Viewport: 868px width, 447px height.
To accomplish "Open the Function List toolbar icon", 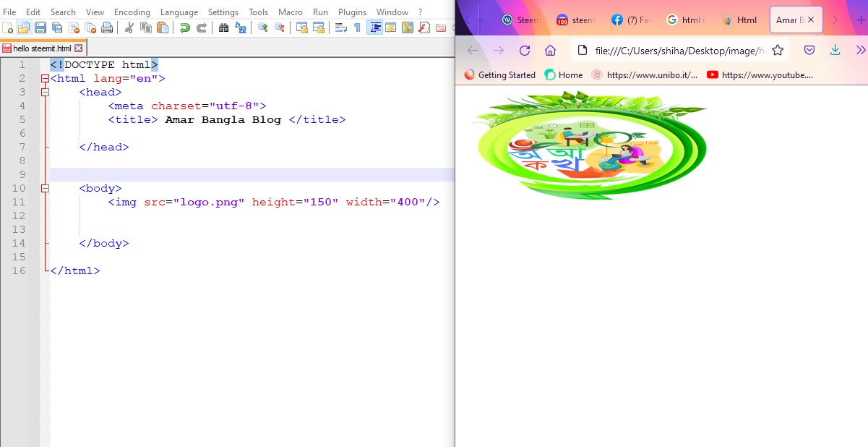I will click(x=424, y=27).
